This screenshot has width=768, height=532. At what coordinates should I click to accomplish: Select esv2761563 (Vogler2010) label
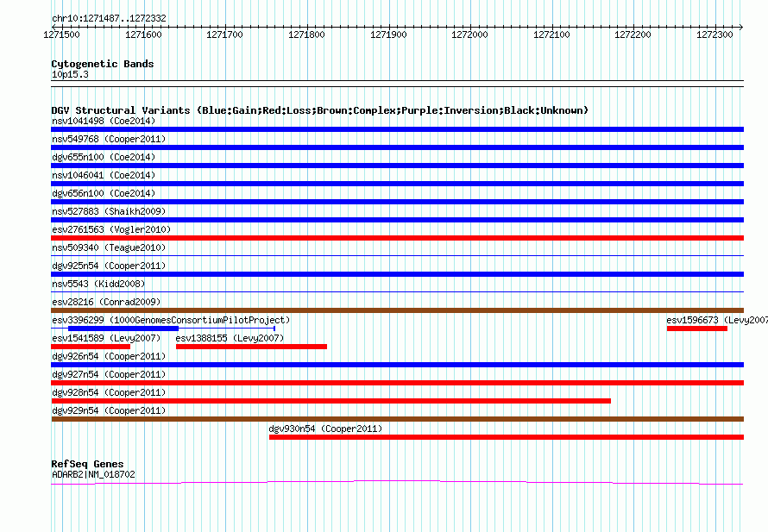click(111, 229)
